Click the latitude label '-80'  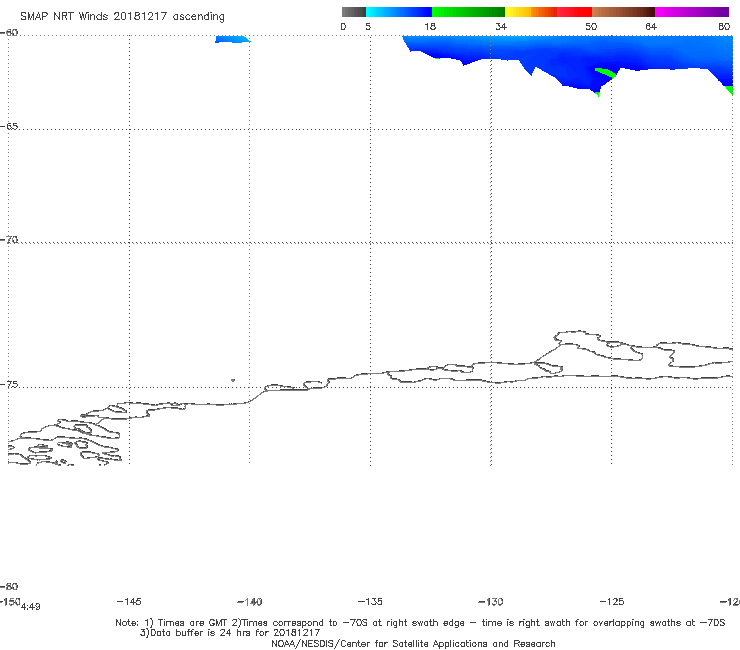(9, 586)
